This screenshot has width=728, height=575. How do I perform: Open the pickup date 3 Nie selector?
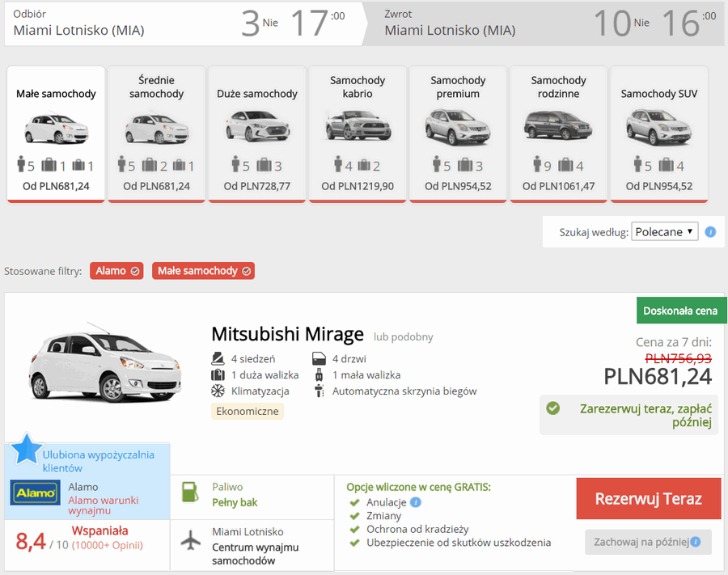coord(259,23)
